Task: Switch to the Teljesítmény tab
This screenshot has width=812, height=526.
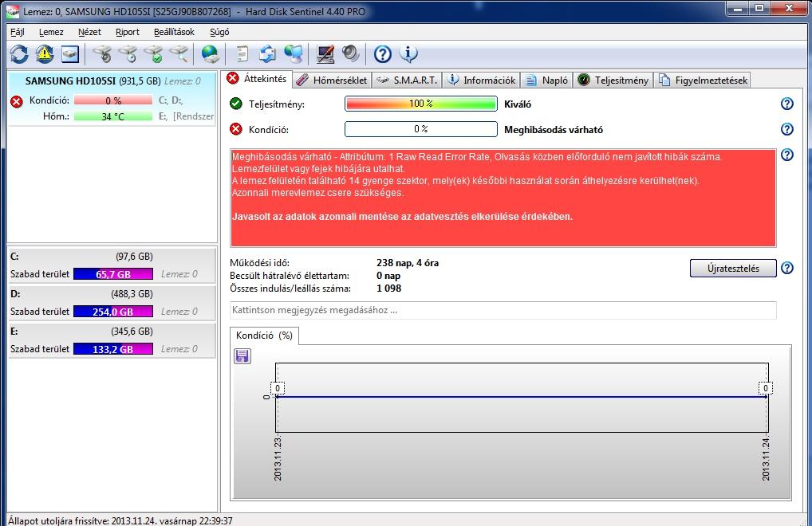Action: click(x=613, y=80)
